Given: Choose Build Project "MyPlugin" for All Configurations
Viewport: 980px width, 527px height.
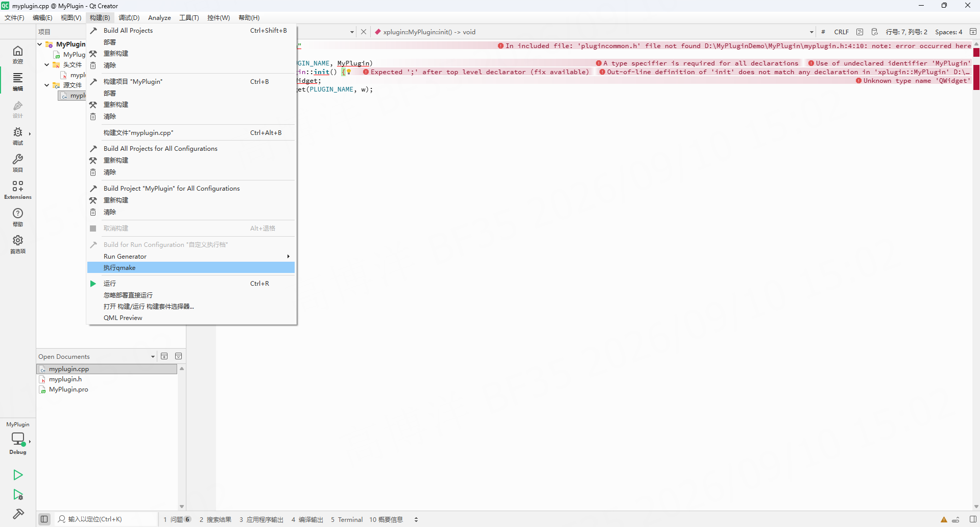Looking at the screenshot, I should (x=191, y=189).
